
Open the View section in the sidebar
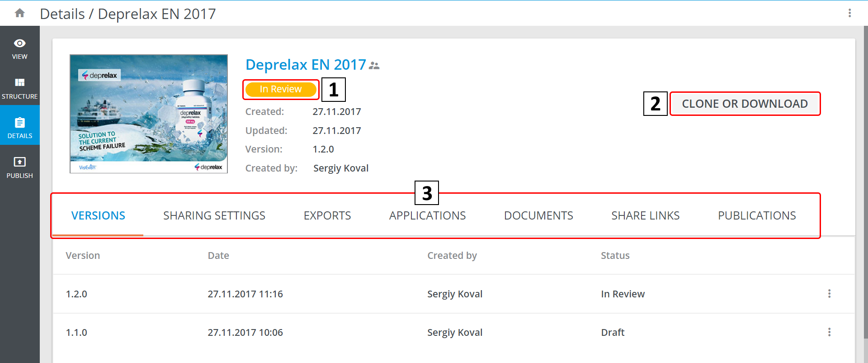click(x=19, y=48)
